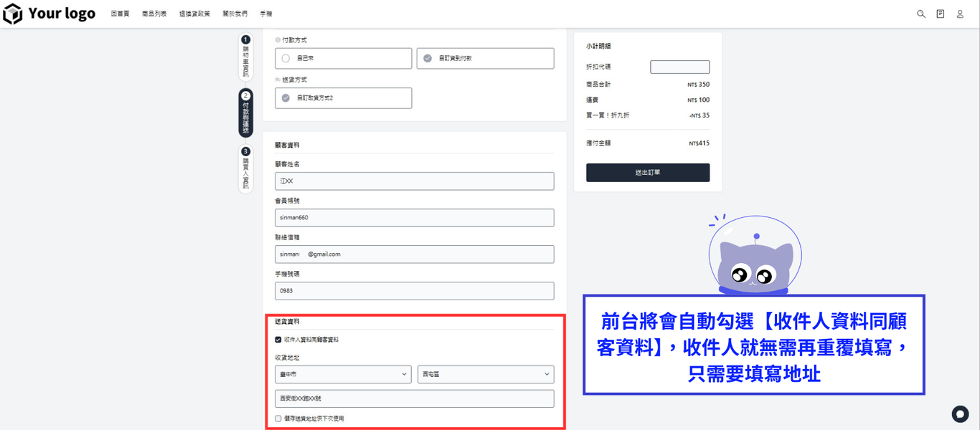Click the 會員帳號 field showing sinman660
The width and height of the screenshot is (980, 430).
(415, 218)
